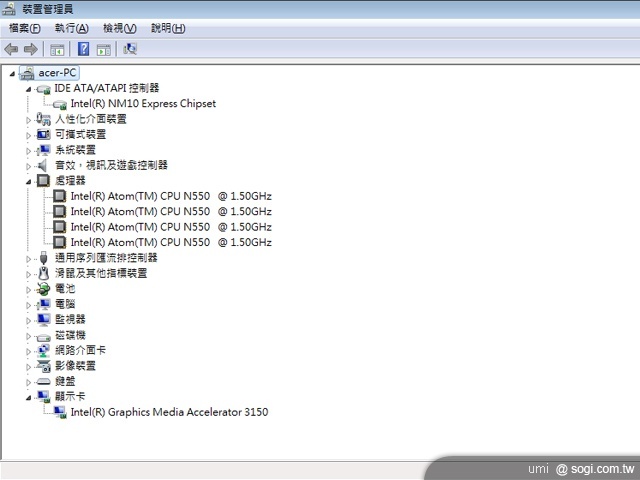Click the 電池 battery icon
640x480 pixels.
(x=43, y=289)
